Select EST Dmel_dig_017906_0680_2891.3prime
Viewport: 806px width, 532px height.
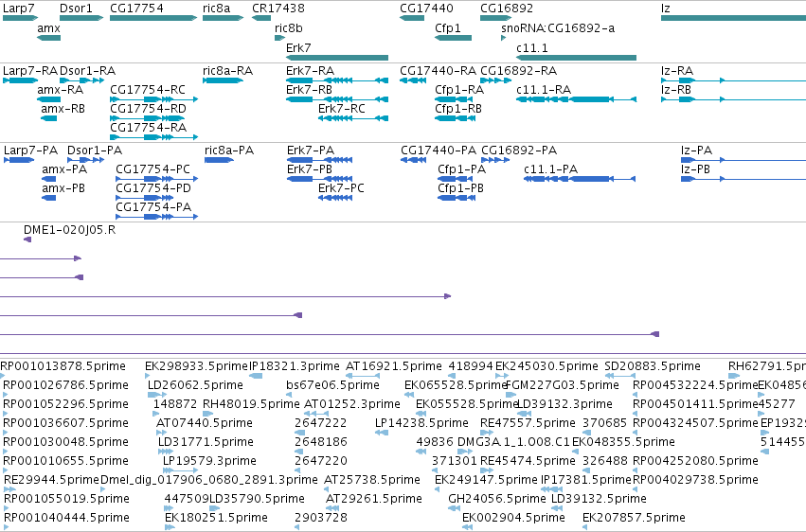(x=209, y=480)
